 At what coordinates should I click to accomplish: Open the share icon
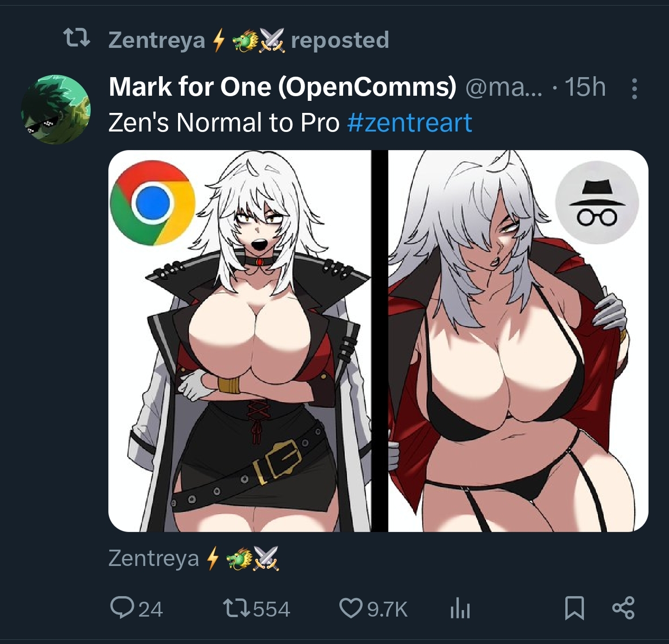coord(623,608)
